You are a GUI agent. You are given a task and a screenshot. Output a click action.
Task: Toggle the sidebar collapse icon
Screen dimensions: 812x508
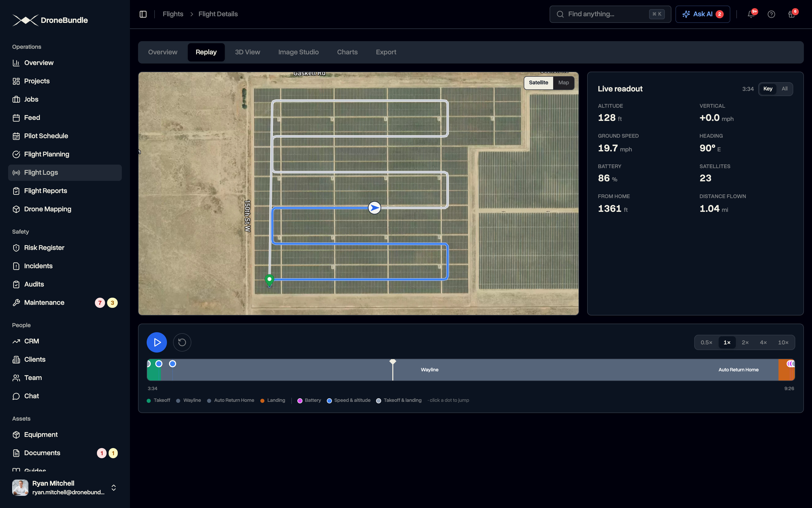(143, 14)
